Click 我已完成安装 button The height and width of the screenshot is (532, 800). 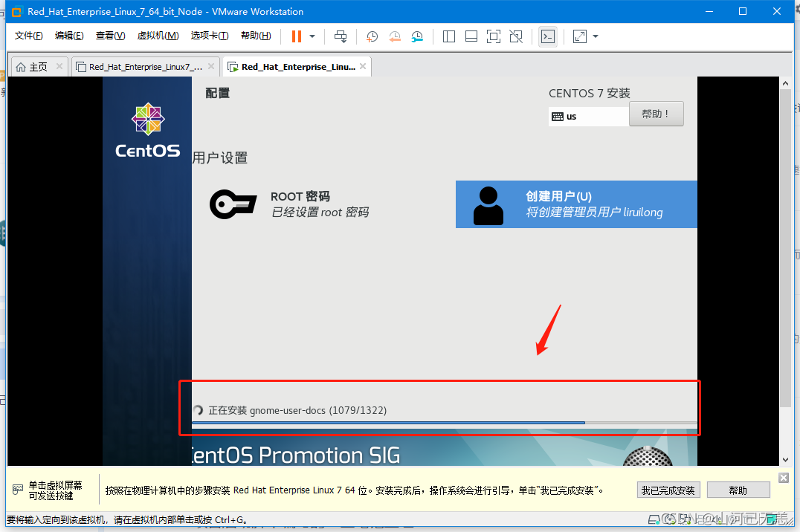668,490
